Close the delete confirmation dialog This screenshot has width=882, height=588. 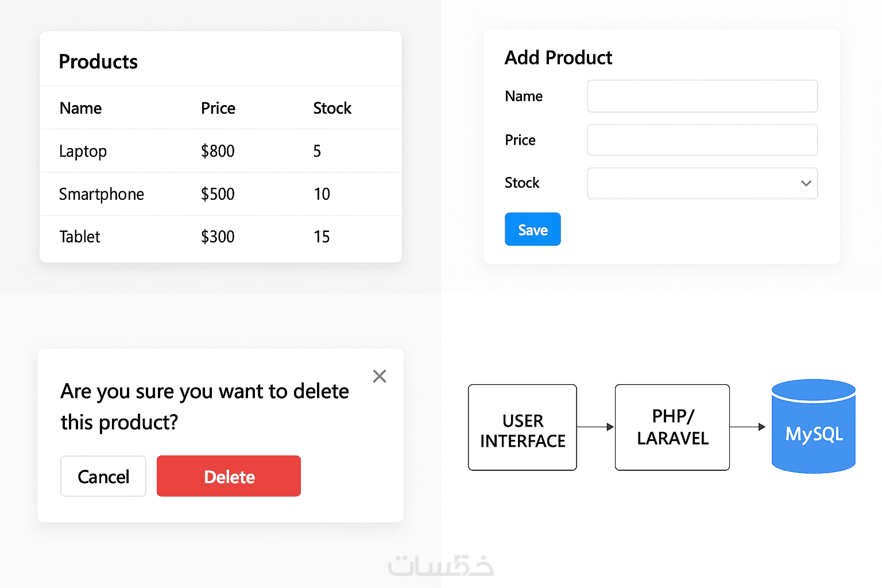pyautogui.click(x=380, y=376)
